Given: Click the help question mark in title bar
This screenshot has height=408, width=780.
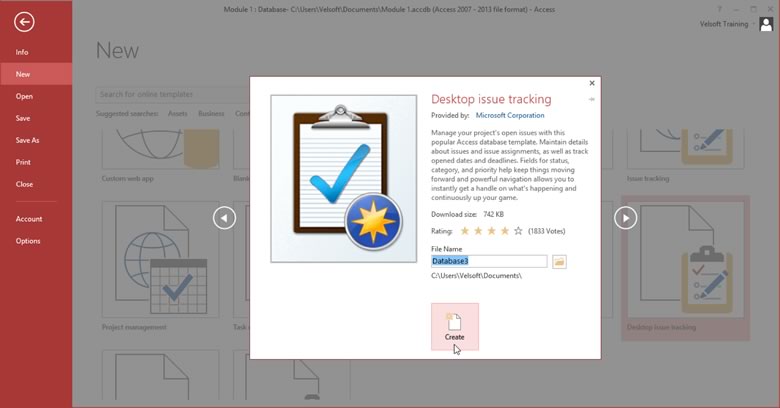Looking at the screenshot, I should (x=719, y=8).
